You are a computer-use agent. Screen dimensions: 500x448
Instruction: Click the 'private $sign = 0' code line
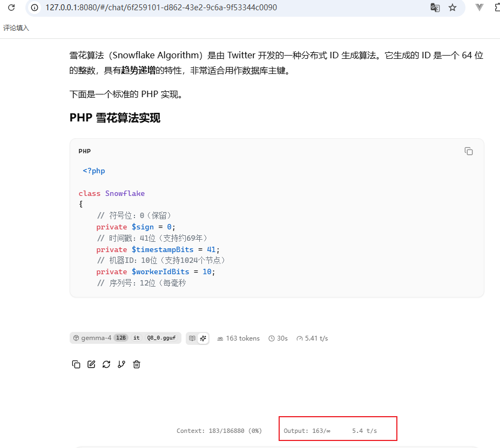tap(136, 227)
